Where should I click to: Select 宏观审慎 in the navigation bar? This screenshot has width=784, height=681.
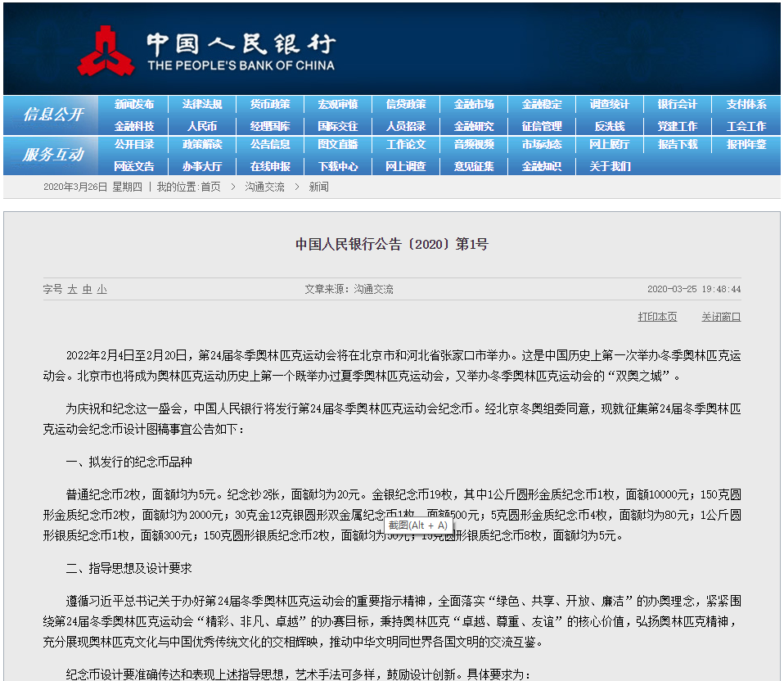(338, 104)
